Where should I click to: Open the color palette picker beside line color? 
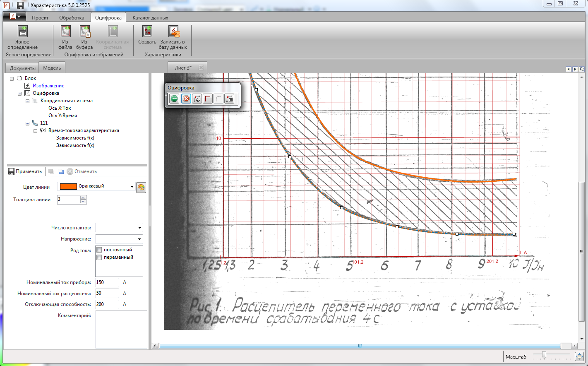[141, 187]
